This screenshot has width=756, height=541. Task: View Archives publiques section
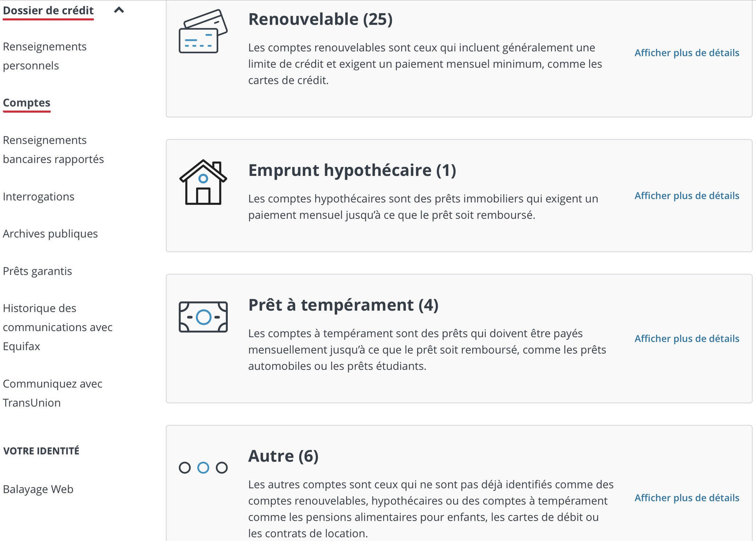50,234
